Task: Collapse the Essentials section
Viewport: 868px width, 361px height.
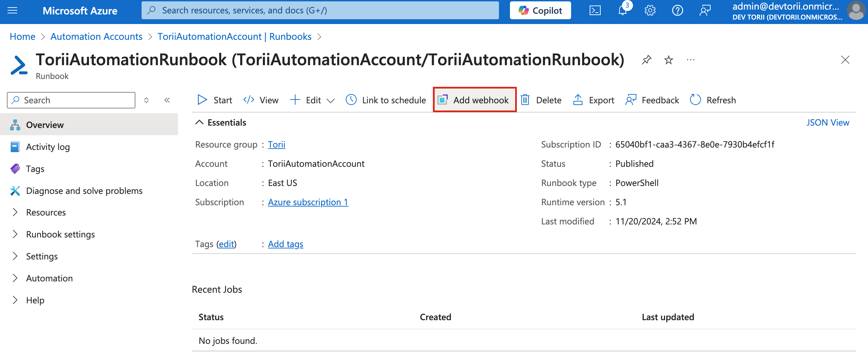Action: pyautogui.click(x=221, y=123)
